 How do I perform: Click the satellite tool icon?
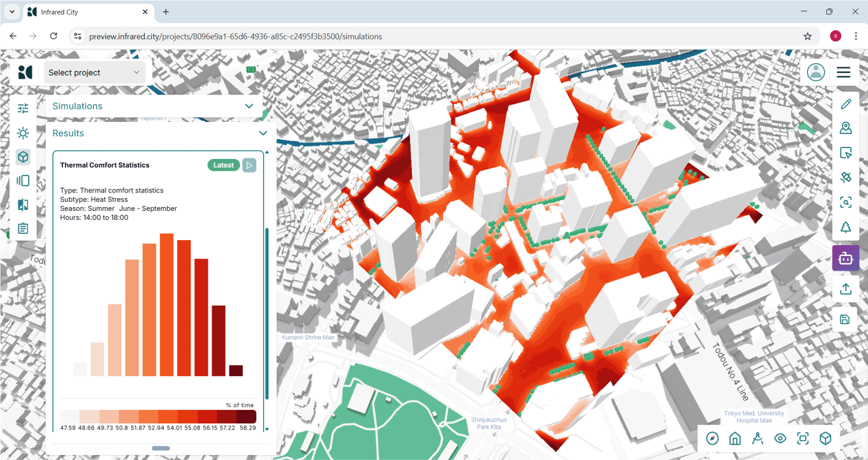[846, 177]
